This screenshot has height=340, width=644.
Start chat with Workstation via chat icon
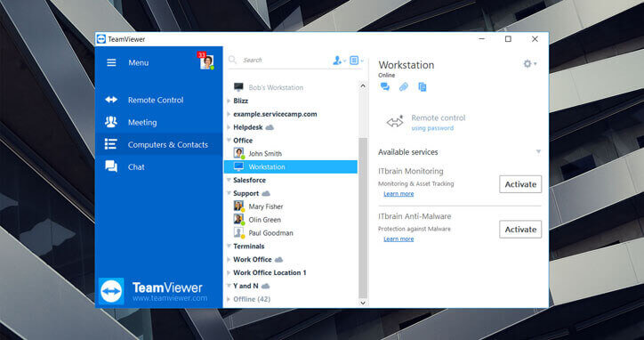(x=385, y=86)
